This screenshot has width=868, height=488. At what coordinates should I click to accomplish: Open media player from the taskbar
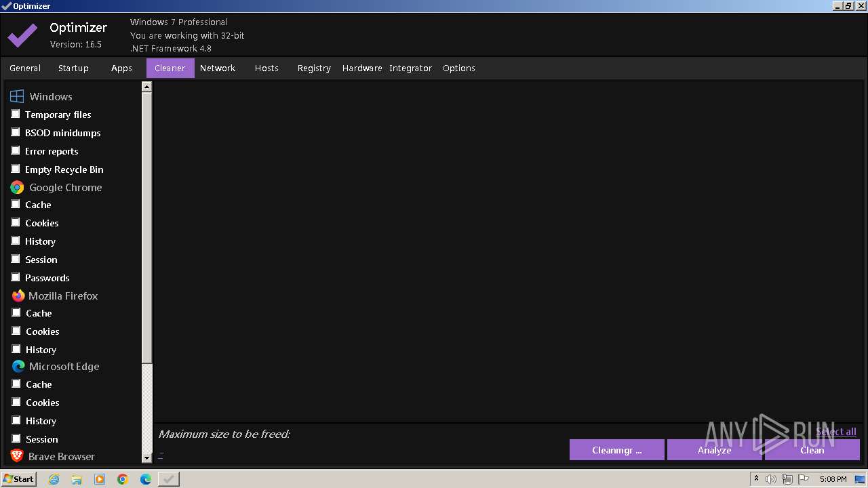tap(100, 479)
